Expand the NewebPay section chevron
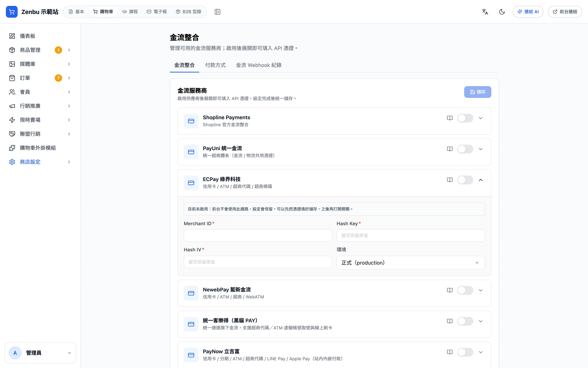This screenshot has height=368, width=588. (x=481, y=290)
